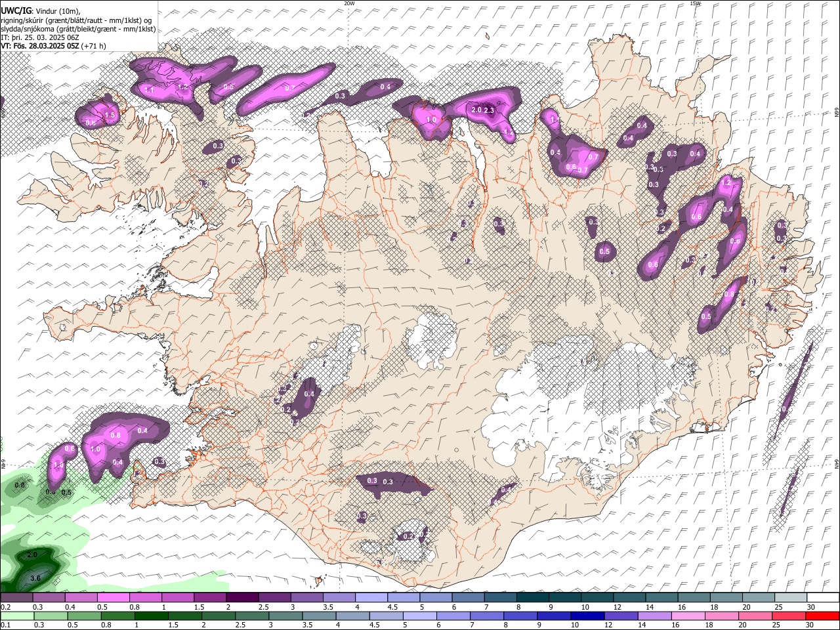Click light lavender 4–4.5 swatch in upper legend

click(370, 598)
